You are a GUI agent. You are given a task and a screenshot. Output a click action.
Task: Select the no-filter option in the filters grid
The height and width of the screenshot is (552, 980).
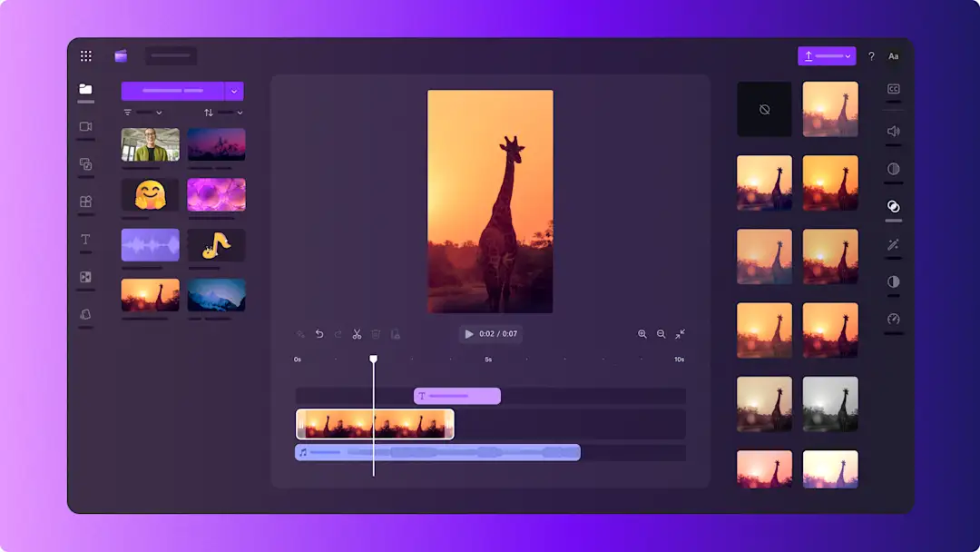click(x=764, y=109)
